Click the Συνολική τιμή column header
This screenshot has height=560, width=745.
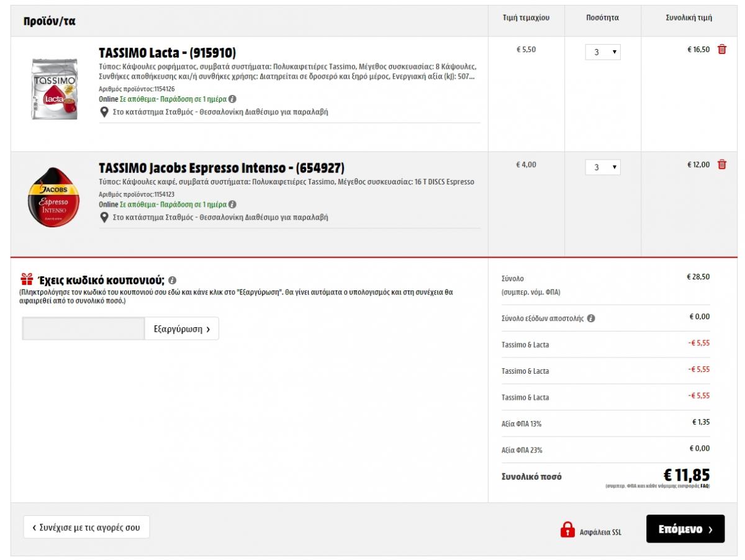coord(689,18)
